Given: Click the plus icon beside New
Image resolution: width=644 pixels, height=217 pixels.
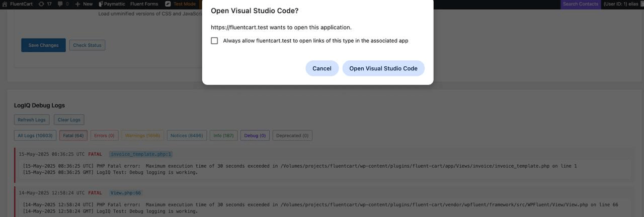Looking at the screenshot, I should [x=77, y=4].
